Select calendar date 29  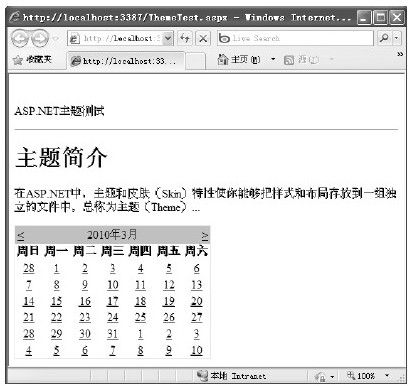pos(56,334)
